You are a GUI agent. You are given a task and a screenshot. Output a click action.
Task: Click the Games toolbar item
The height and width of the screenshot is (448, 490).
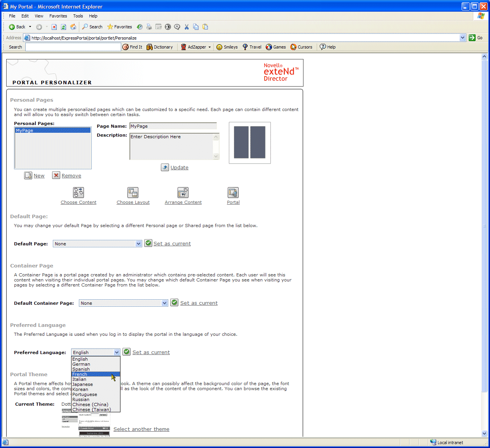[276, 47]
